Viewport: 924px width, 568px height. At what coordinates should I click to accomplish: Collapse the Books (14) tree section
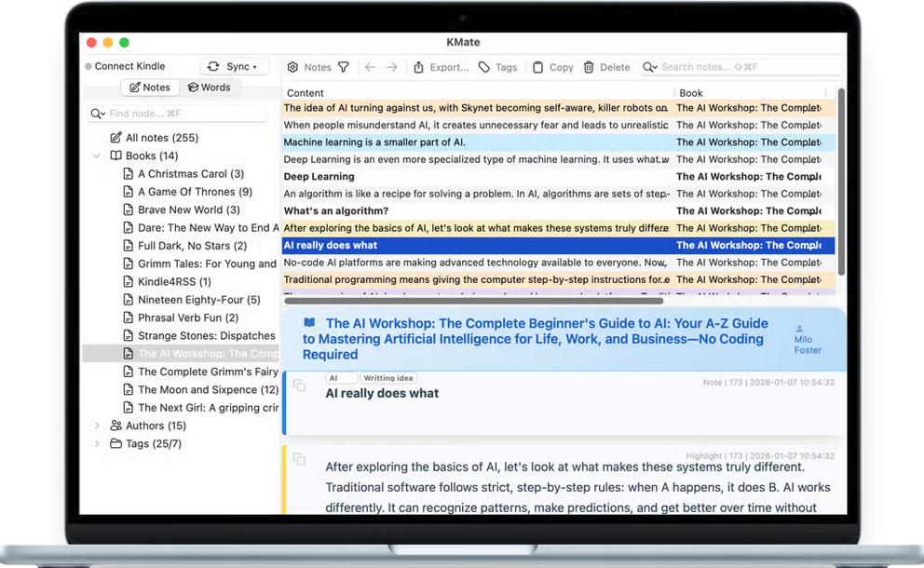[x=97, y=156]
